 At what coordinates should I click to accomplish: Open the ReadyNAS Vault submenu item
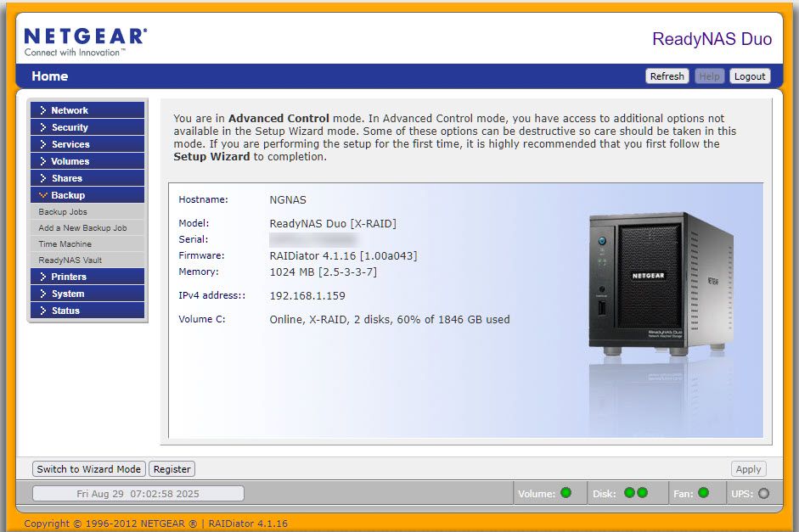(70, 260)
